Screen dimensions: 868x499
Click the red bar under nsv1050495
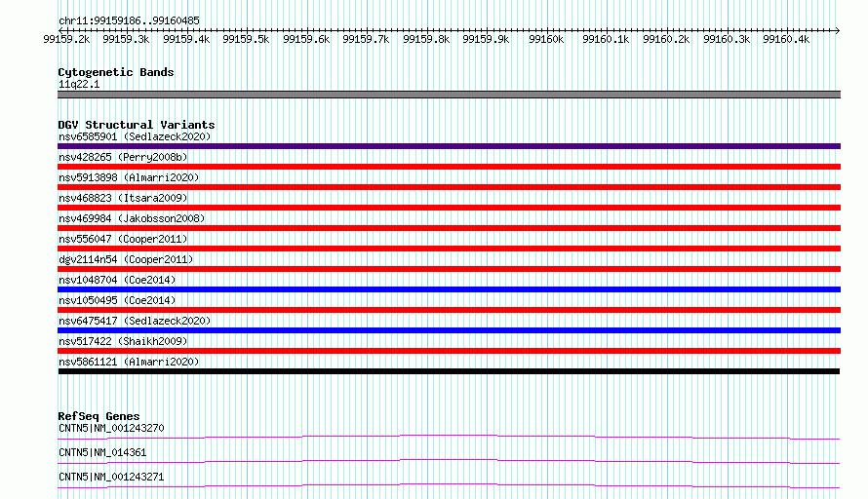(449, 310)
